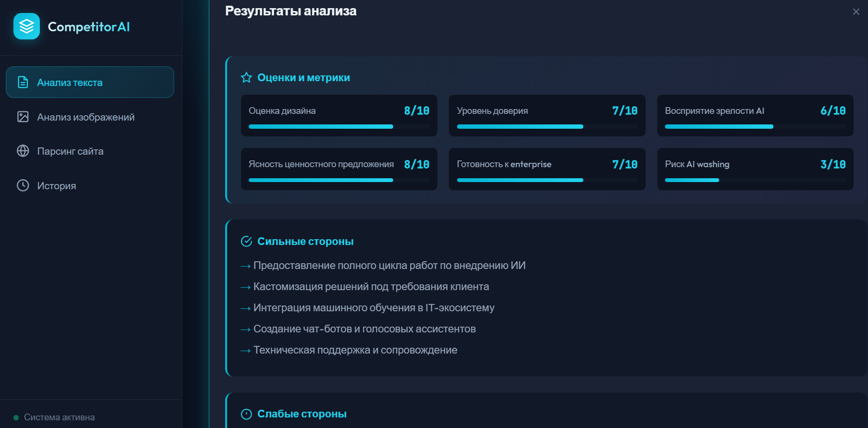Image resolution: width=868 pixels, height=428 pixels.
Task: Switch to the Анализ изображений section
Action: tap(85, 116)
